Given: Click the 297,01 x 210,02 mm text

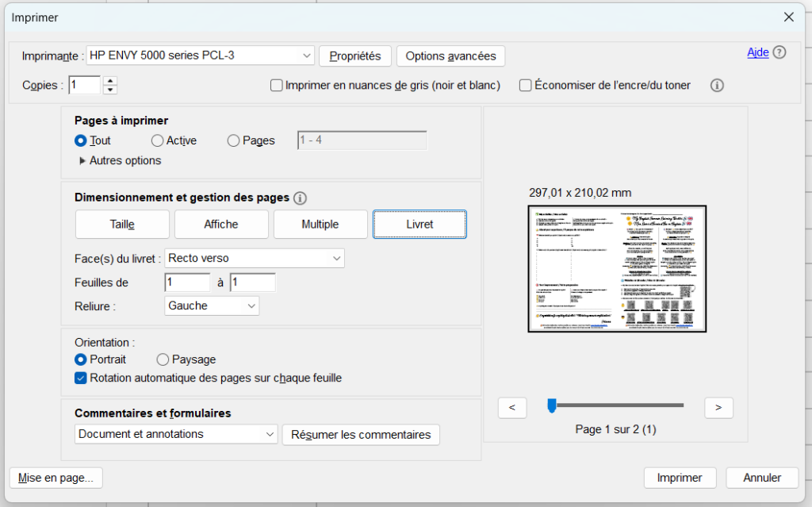Looking at the screenshot, I should pos(580,194).
